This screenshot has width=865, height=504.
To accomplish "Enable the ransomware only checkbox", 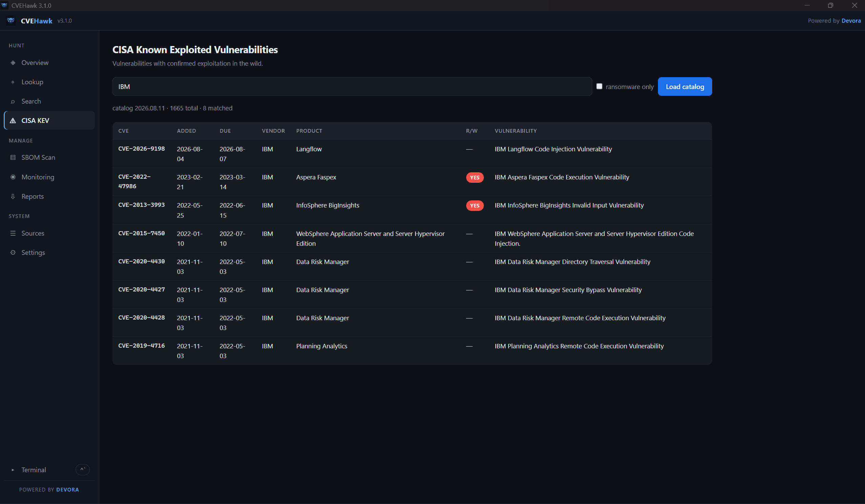I will click(599, 86).
